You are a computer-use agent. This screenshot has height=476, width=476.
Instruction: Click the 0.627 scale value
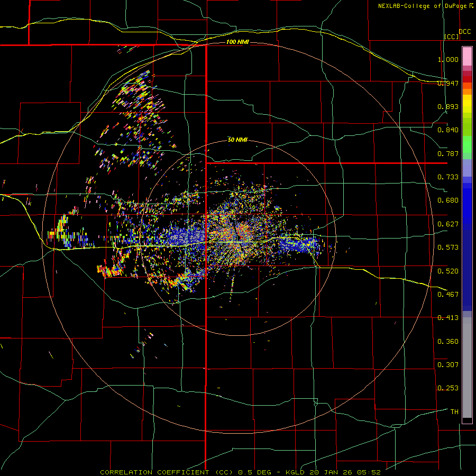click(448, 224)
